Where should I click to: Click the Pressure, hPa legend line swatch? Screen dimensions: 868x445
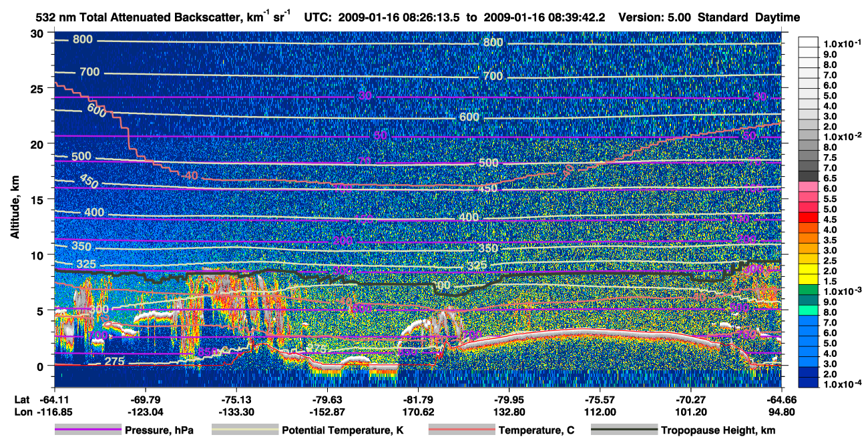tap(87, 430)
